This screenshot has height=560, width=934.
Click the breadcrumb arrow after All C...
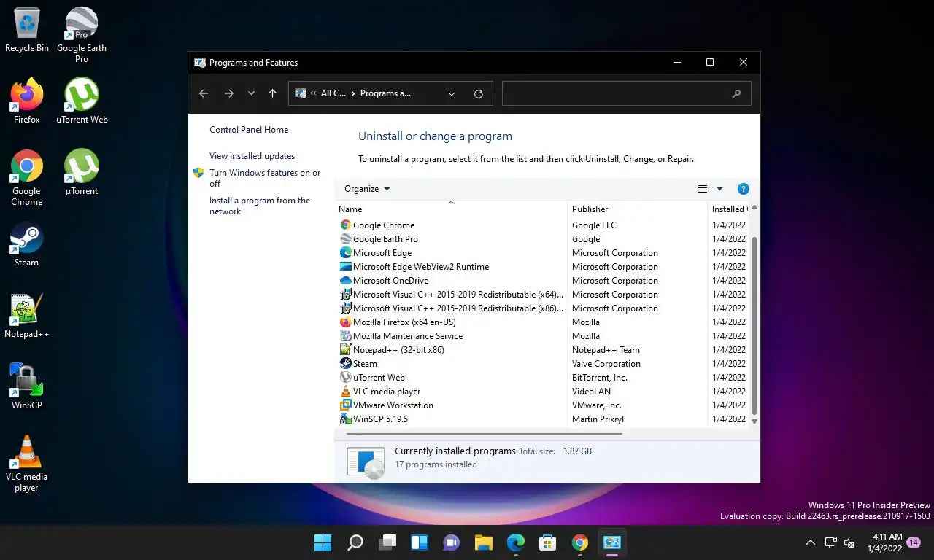(353, 93)
